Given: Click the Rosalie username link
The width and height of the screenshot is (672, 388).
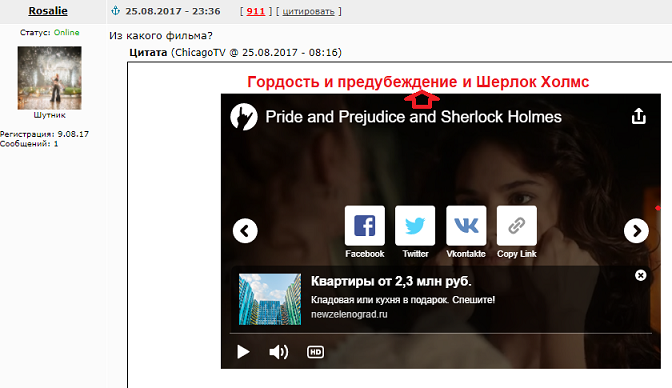Looking at the screenshot, I should pyautogui.click(x=48, y=11).
